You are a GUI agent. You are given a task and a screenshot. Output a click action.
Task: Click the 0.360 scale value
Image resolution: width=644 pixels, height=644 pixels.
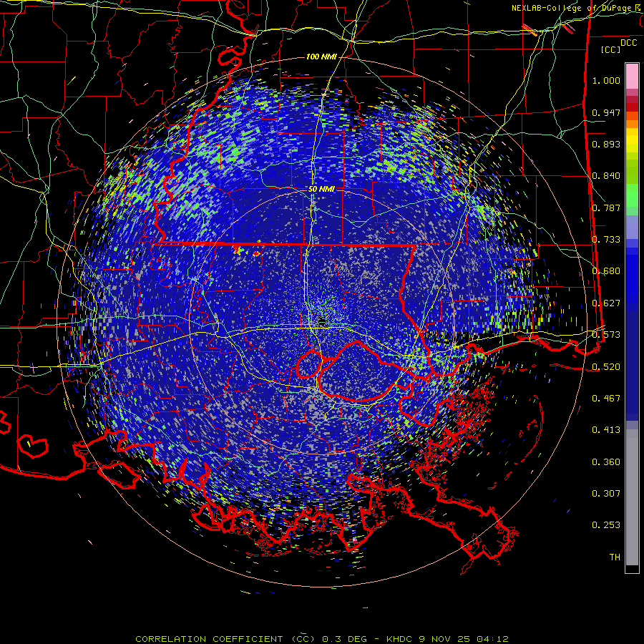pyautogui.click(x=606, y=462)
